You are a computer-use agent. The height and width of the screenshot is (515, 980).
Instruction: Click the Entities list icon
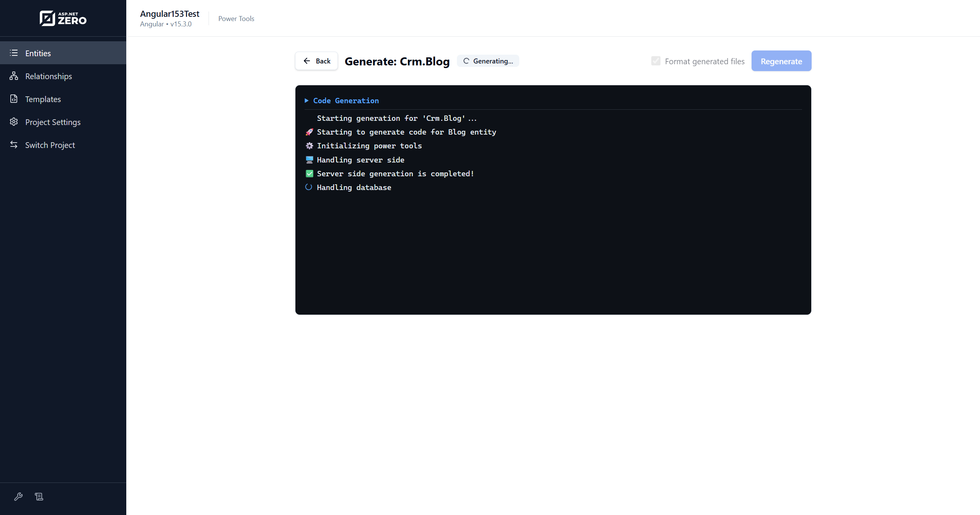pos(14,53)
